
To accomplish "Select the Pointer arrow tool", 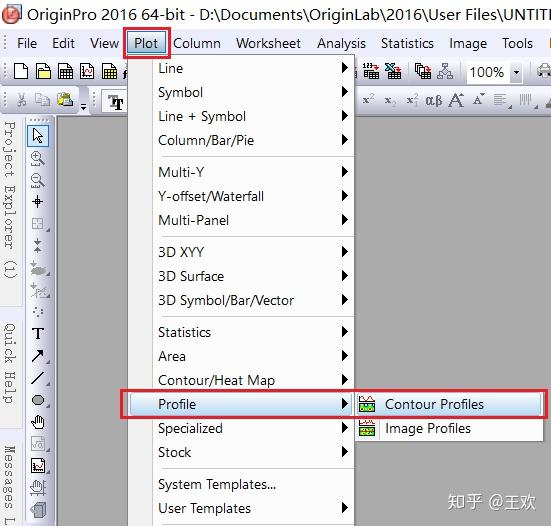I will tap(38, 136).
